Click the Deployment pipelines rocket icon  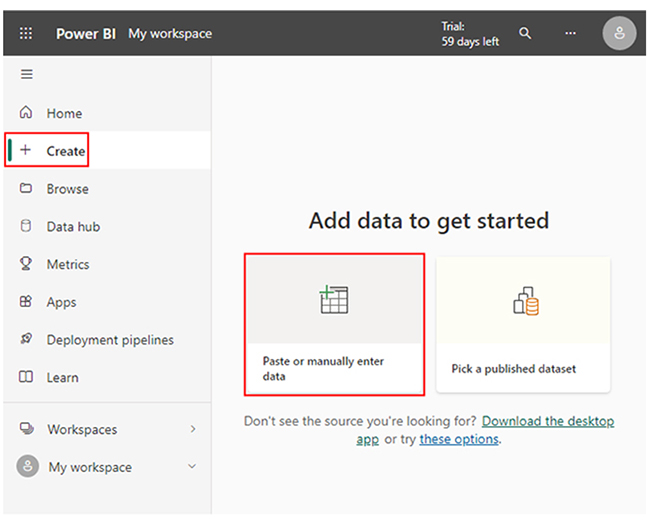click(26, 339)
